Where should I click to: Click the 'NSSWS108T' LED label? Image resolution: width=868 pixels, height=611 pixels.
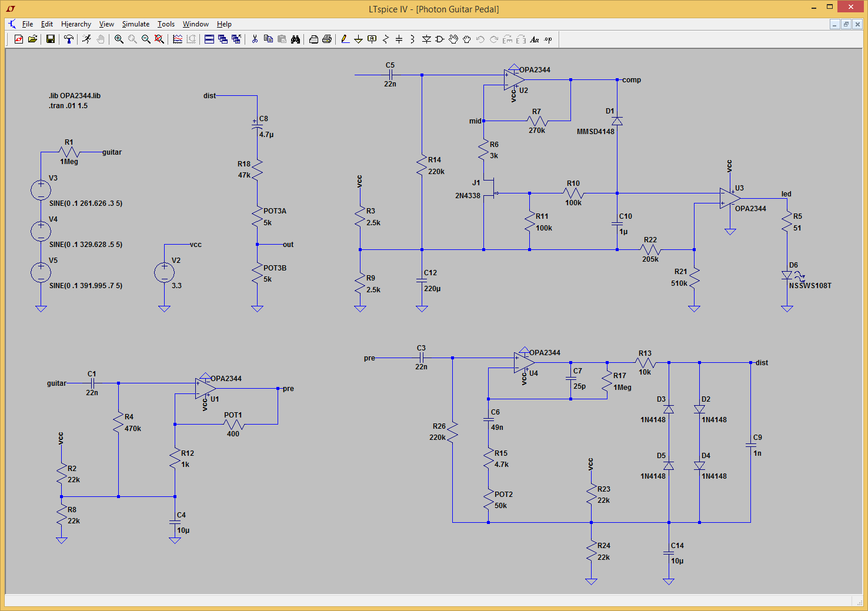[x=810, y=286]
